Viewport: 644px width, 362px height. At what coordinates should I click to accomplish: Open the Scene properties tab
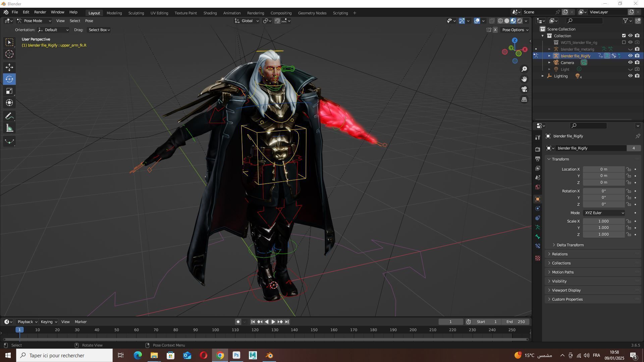[x=538, y=177]
